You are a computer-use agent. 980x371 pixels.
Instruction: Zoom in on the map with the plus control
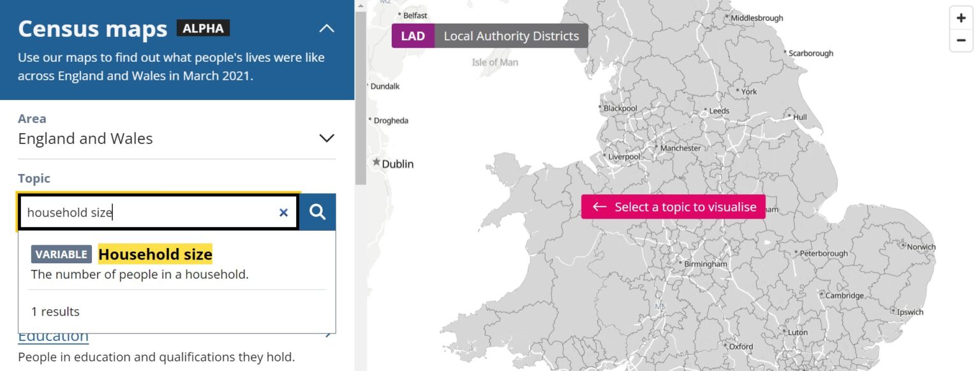961,18
